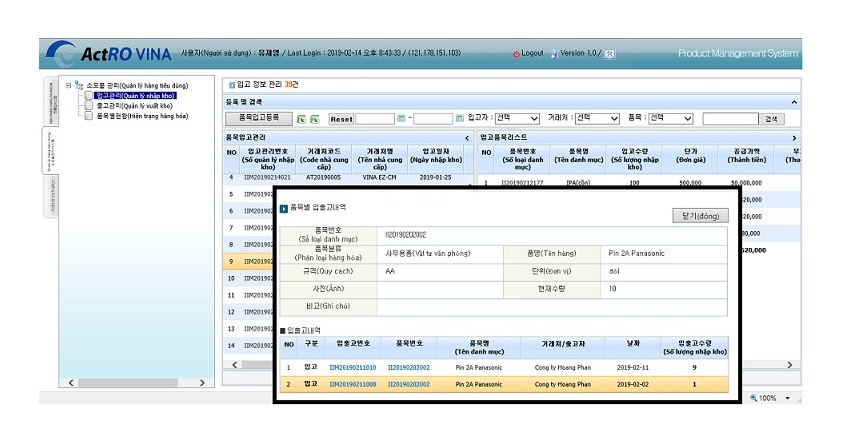Click the Pin 2A Panasonic cell in the 2019-02-11 row
The width and height of the screenshot is (846, 442).
(479, 368)
